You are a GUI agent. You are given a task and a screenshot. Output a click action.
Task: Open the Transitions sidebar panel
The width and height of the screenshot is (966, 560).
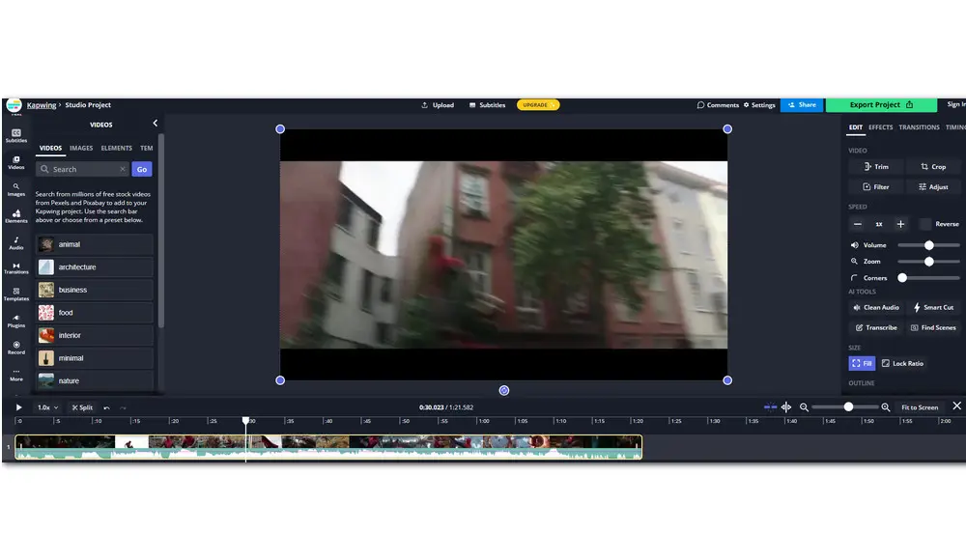point(16,268)
